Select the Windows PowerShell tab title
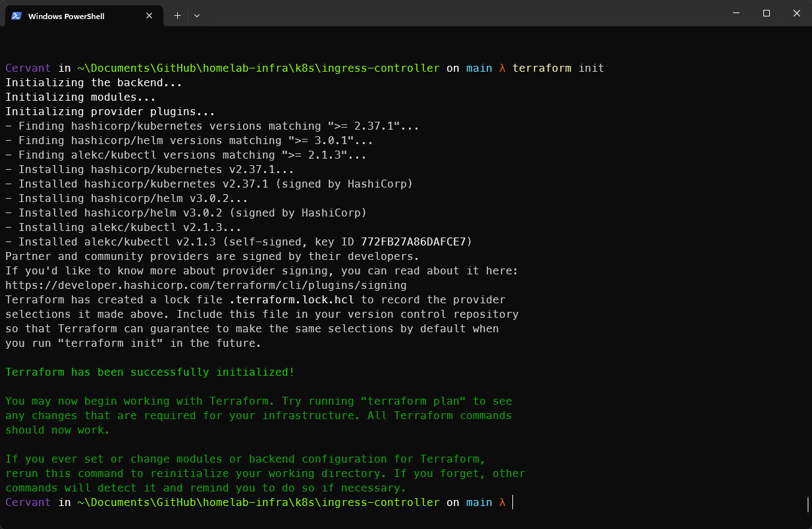Viewport: 812px width, 529px height. pos(66,16)
